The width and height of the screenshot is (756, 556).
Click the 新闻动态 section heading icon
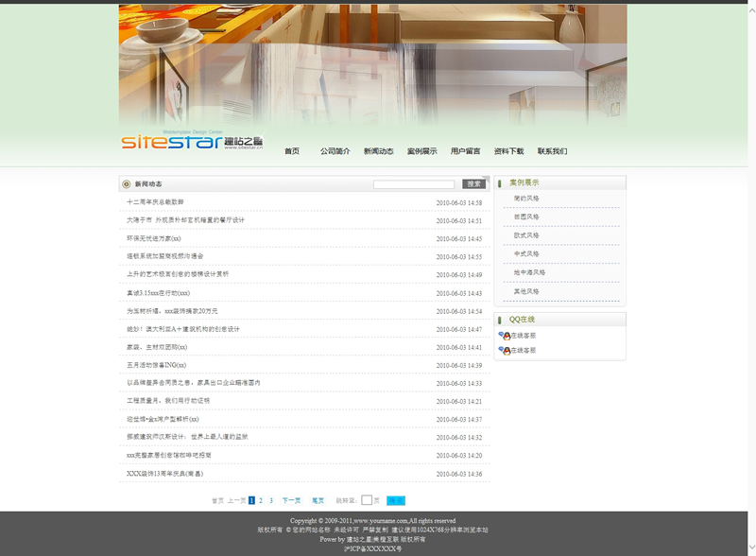127,184
